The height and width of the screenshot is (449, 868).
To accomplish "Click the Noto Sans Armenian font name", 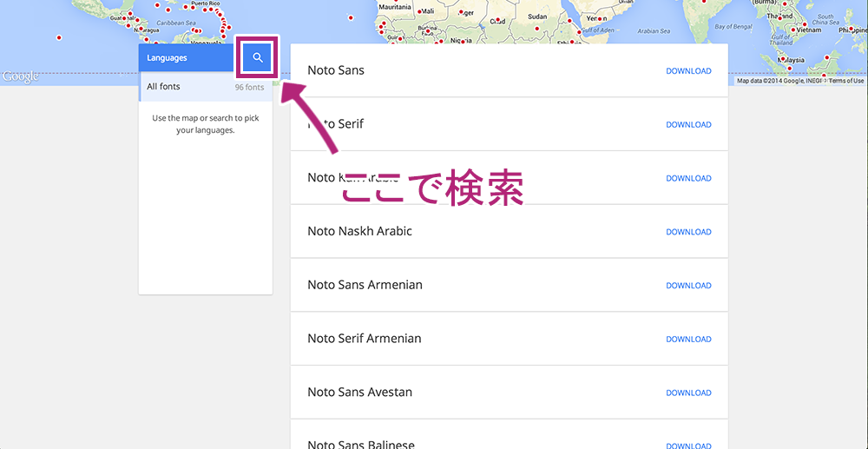I will 365,285.
